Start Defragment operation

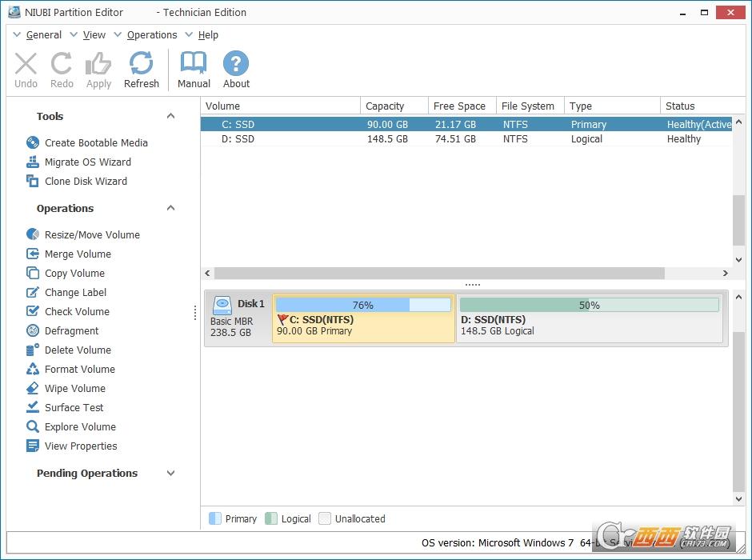[x=62, y=331]
